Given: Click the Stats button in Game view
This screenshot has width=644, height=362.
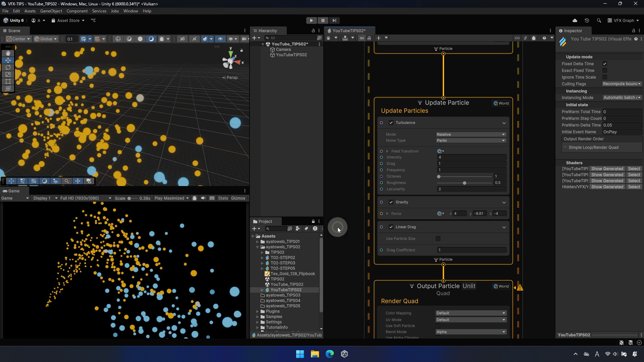Looking at the screenshot, I should [223, 198].
